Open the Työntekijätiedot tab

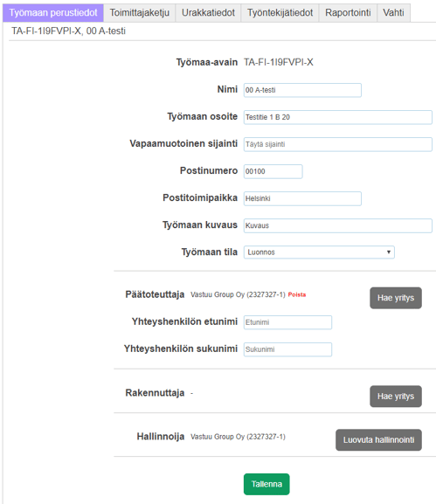pos(280,13)
